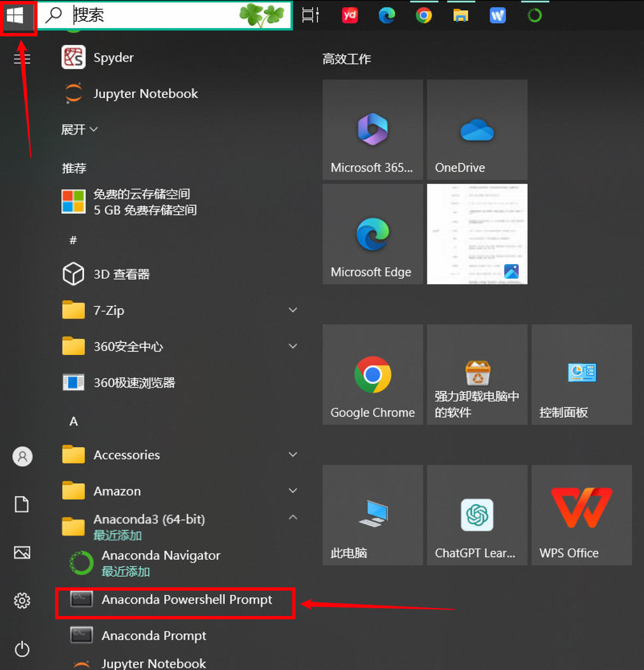Open the Pictures shortcut in the Start rail
This screenshot has height=670, width=644.
pyautogui.click(x=22, y=552)
